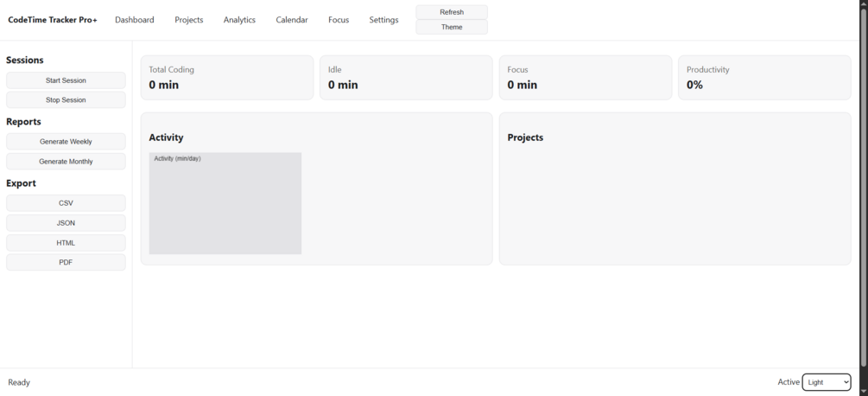This screenshot has height=396, width=868.
Task: Export data as CSV
Action: click(x=66, y=203)
